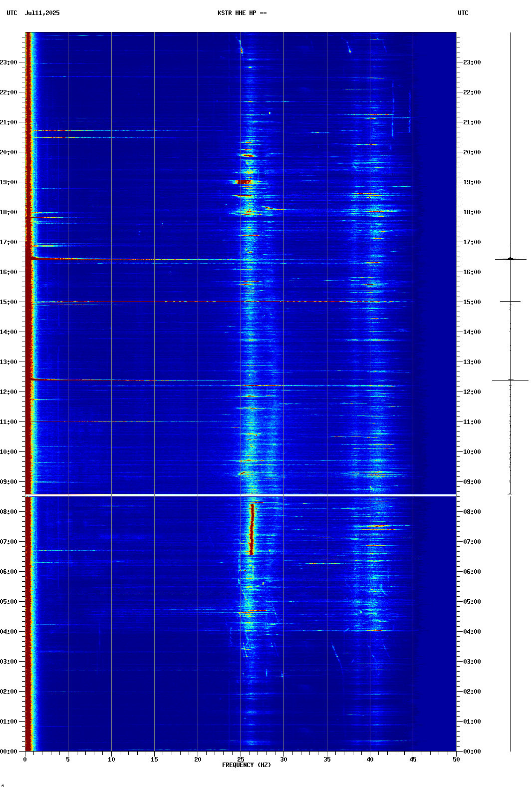This screenshot has height=791, width=532.
Task: Click the 30 tick label on frequency axis
Action: point(283,759)
